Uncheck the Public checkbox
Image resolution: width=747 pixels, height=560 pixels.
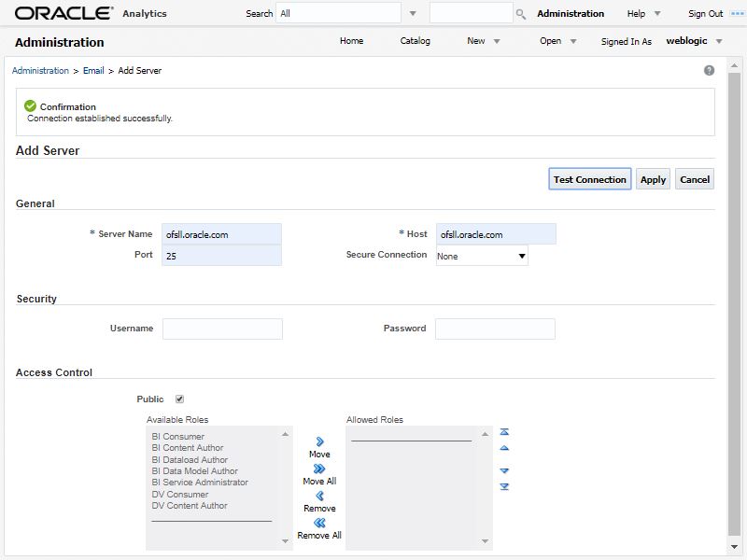pyautogui.click(x=179, y=399)
